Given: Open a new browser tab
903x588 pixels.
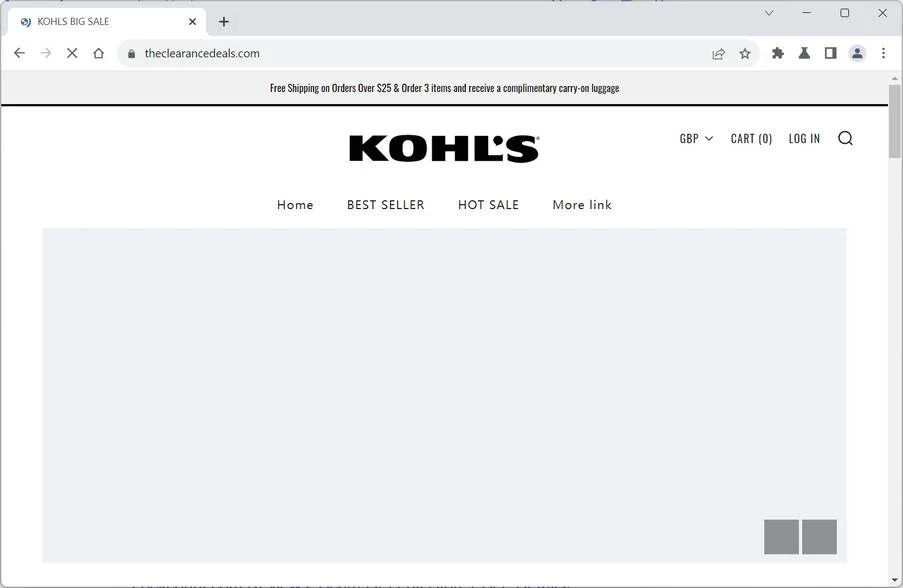Looking at the screenshot, I should tap(224, 22).
